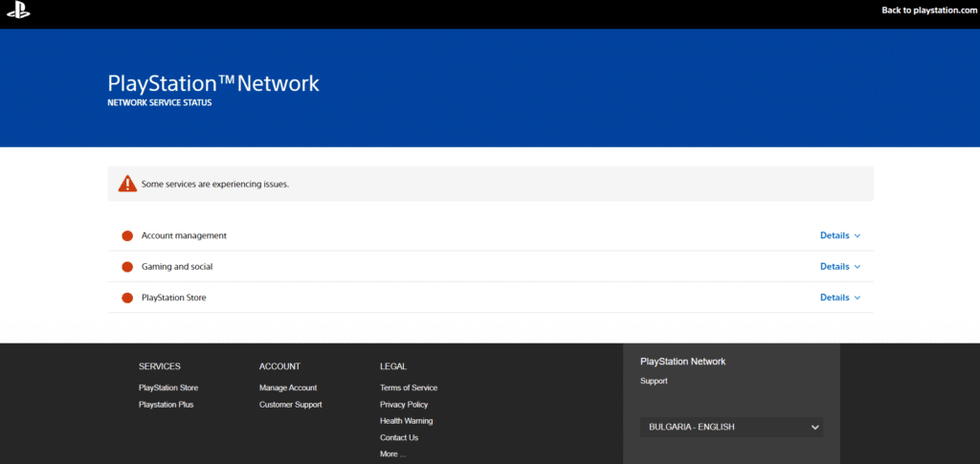Viewport: 980px width, 464px height.
Task: Click 'Some services are experiencing issues.' message
Action: (215, 185)
